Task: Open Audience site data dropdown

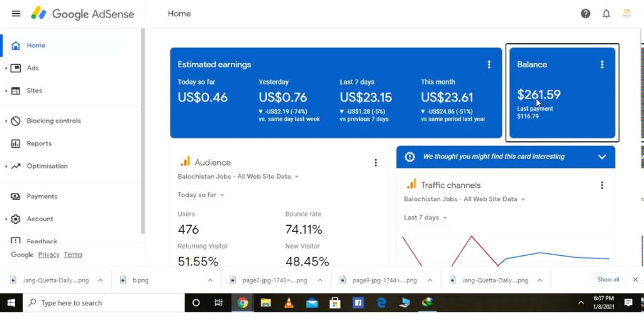Action: pyautogui.click(x=238, y=177)
